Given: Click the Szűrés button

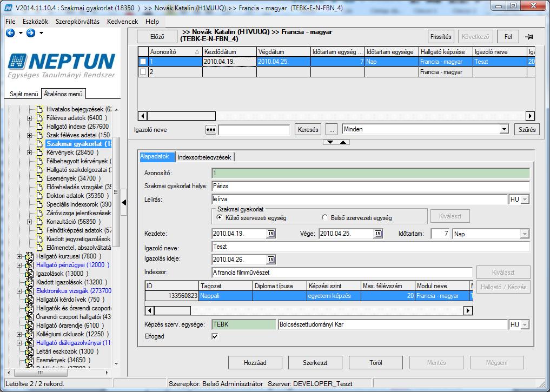Looking at the screenshot, I should pos(527,130).
